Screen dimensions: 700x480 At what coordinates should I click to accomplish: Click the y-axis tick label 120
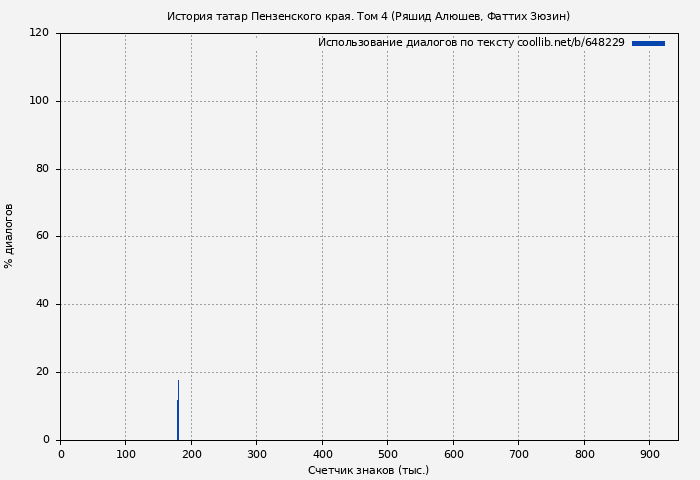(40, 33)
